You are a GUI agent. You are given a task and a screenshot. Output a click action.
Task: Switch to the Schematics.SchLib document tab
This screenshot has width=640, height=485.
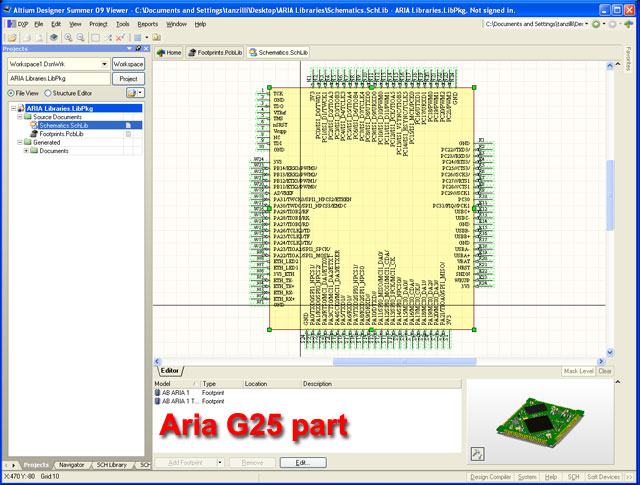tap(278, 53)
